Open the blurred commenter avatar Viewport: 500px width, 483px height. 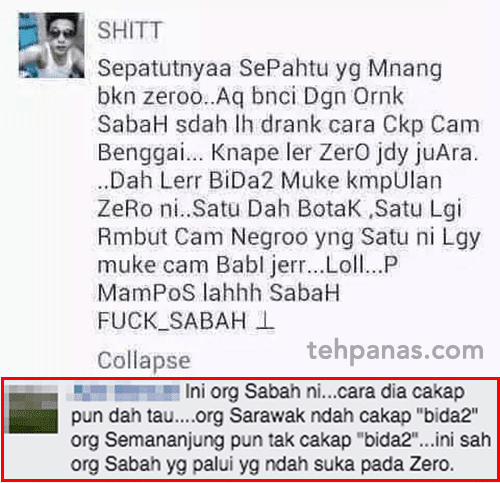(x=33, y=409)
